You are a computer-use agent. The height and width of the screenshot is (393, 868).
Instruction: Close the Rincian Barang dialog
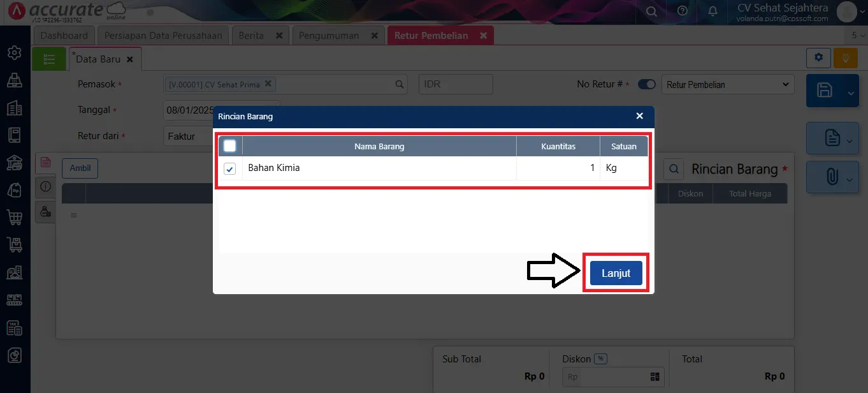point(640,116)
